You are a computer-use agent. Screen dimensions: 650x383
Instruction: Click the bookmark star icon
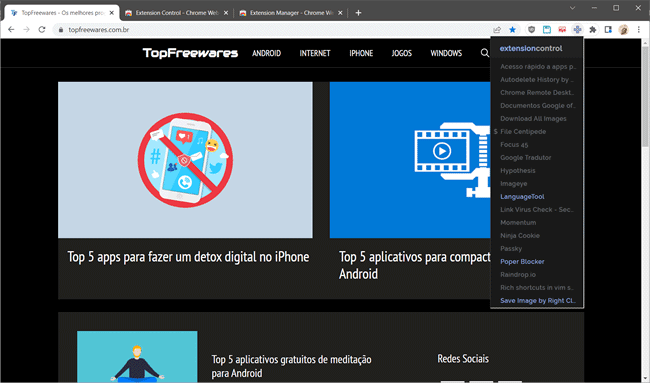512,29
